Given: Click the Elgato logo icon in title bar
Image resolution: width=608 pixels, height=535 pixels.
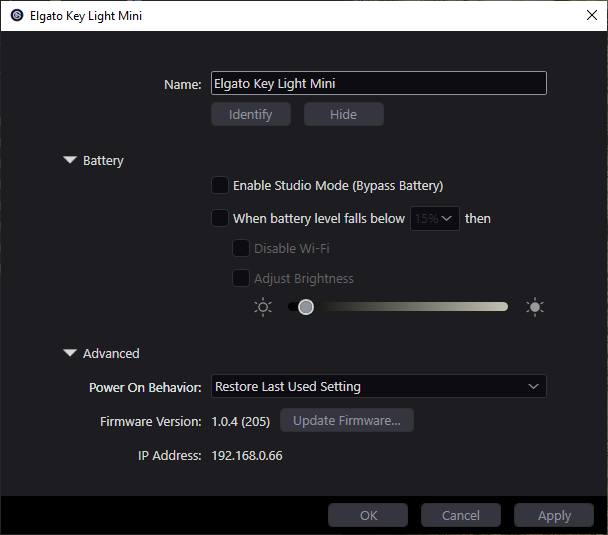Looking at the screenshot, I should pos(17,16).
